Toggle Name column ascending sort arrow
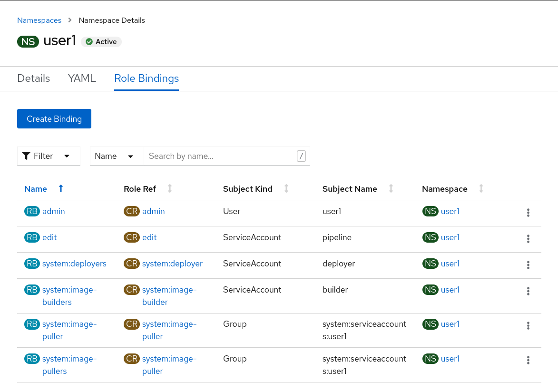558x392 pixels. [x=60, y=189]
